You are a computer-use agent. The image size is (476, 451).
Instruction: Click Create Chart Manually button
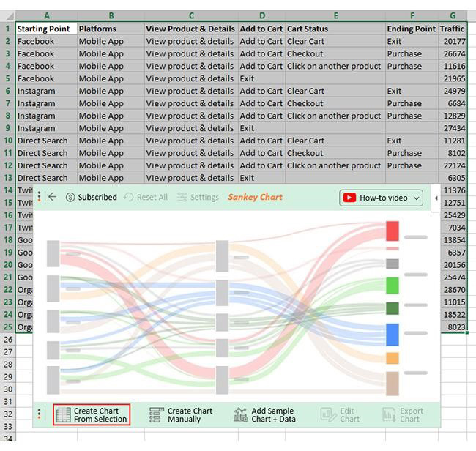click(181, 415)
